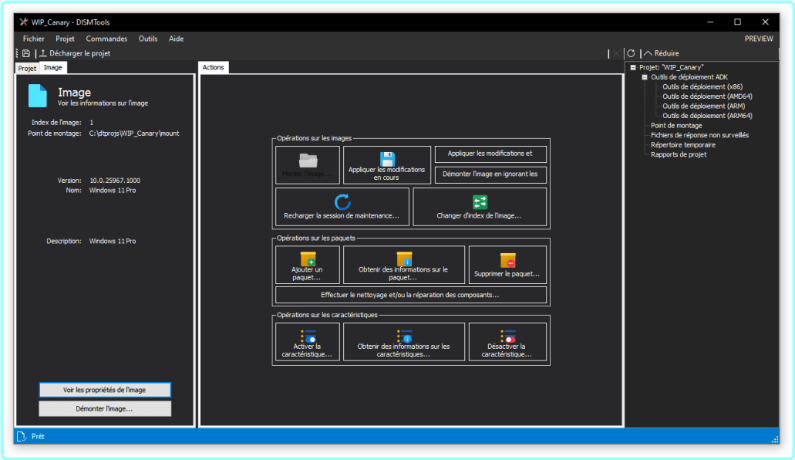The image size is (795, 460).
Task: Click 'Activer la caractéristique' toggle icon
Action: coord(307,336)
